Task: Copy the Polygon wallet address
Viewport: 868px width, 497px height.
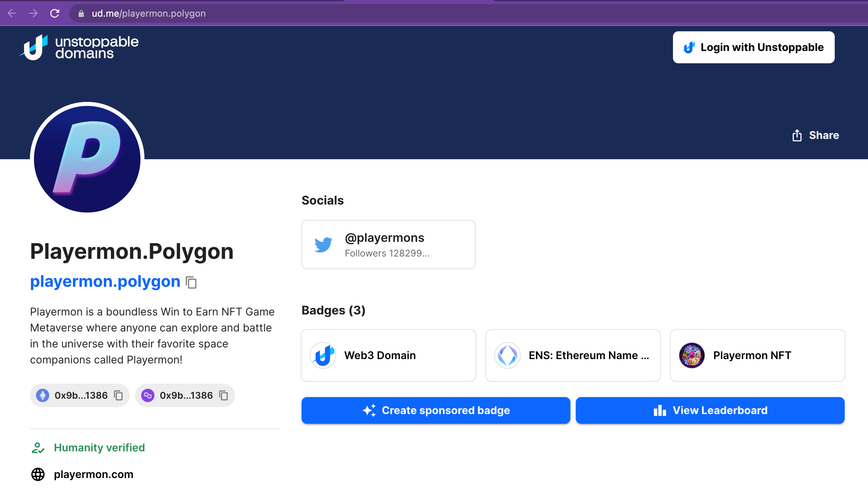Action: [x=223, y=395]
